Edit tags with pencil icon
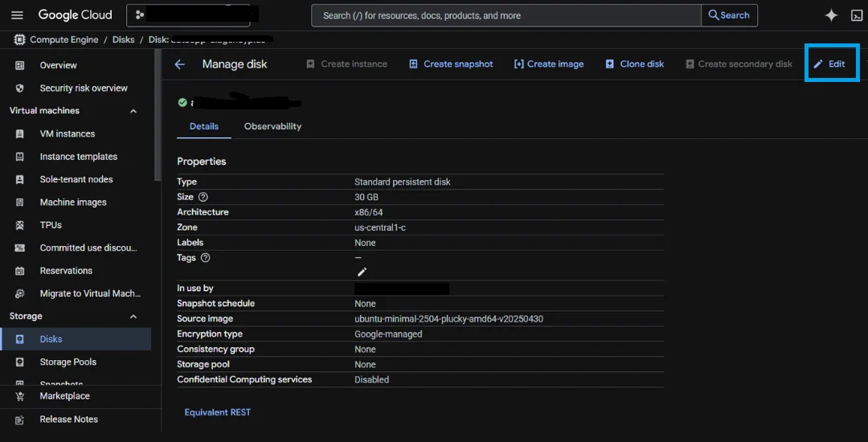 click(x=362, y=272)
